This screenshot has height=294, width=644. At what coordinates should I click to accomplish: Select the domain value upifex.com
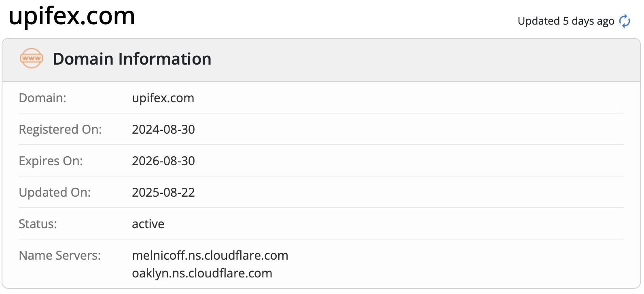coord(163,98)
